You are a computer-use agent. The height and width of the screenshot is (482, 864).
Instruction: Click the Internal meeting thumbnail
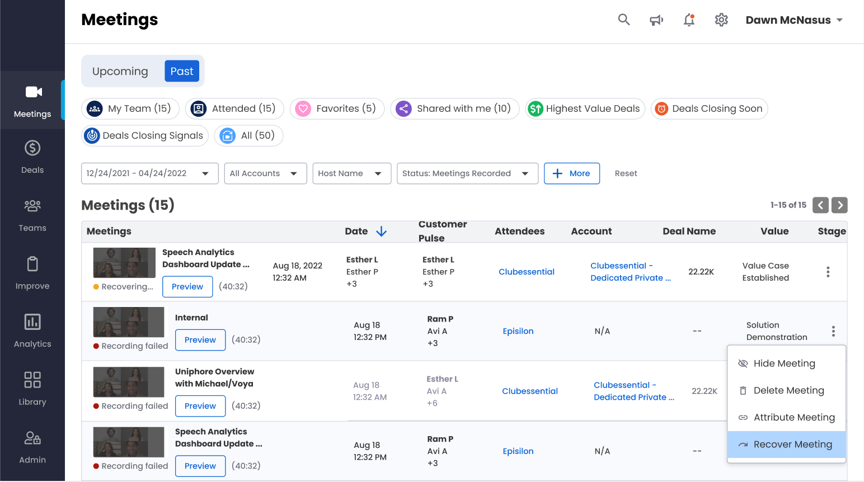point(128,322)
